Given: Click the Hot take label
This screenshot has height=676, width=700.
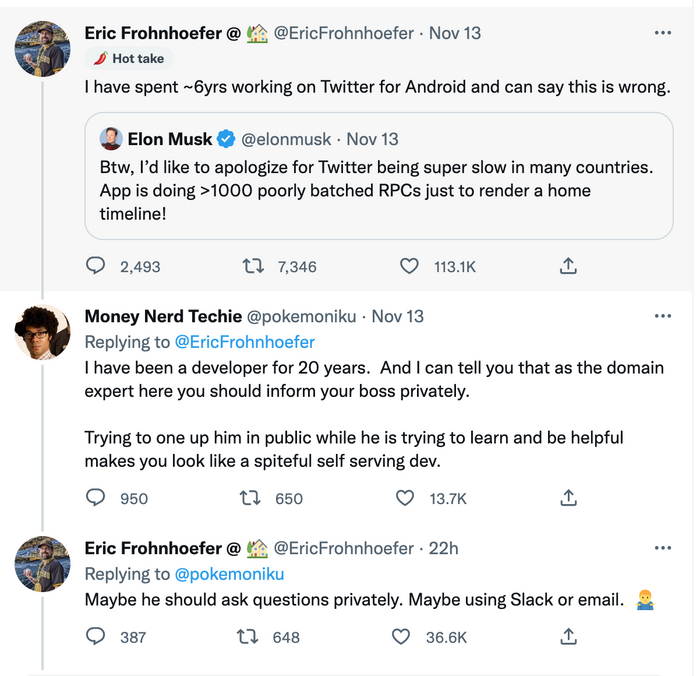Looking at the screenshot, I should coord(128,59).
